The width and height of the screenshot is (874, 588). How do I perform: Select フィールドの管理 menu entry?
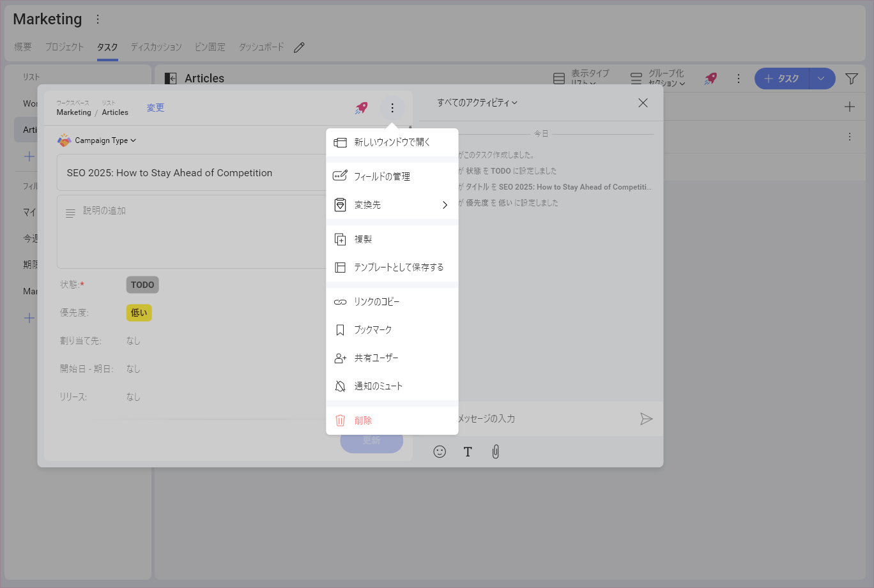[392, 176]
